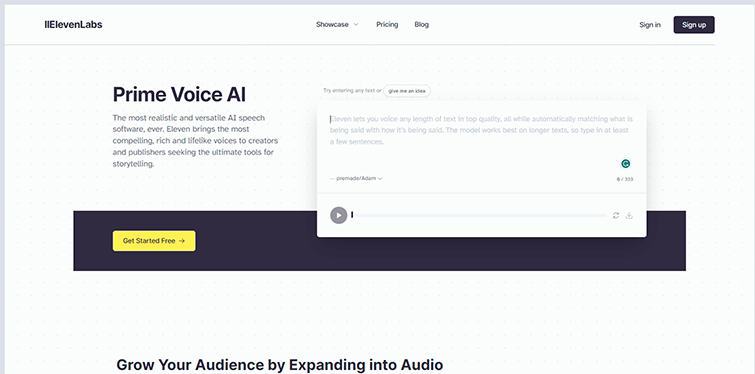Click Get Started Free button
Viewport: 755px width, 374px height.
[x=154, y=241]
